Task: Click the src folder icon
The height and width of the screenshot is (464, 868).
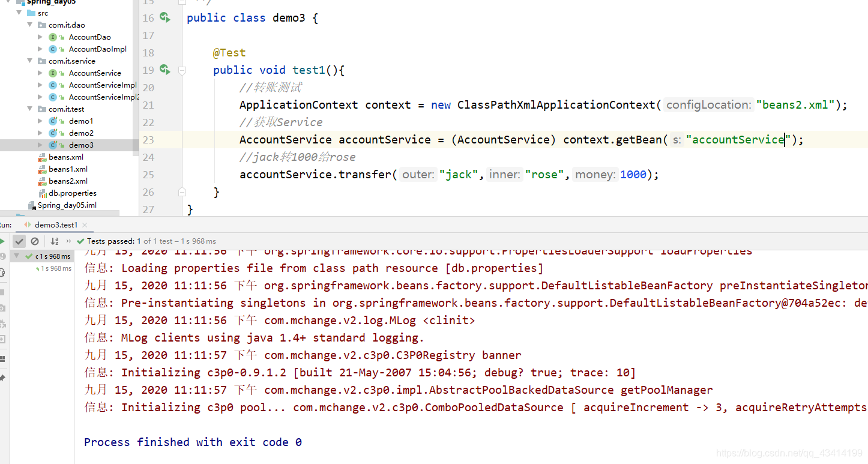Action: (31, 13)
